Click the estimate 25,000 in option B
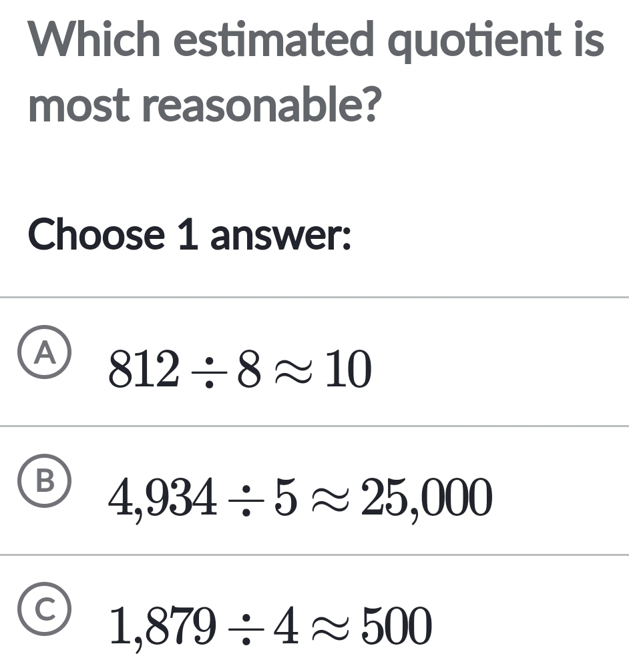 pos(427,499)
